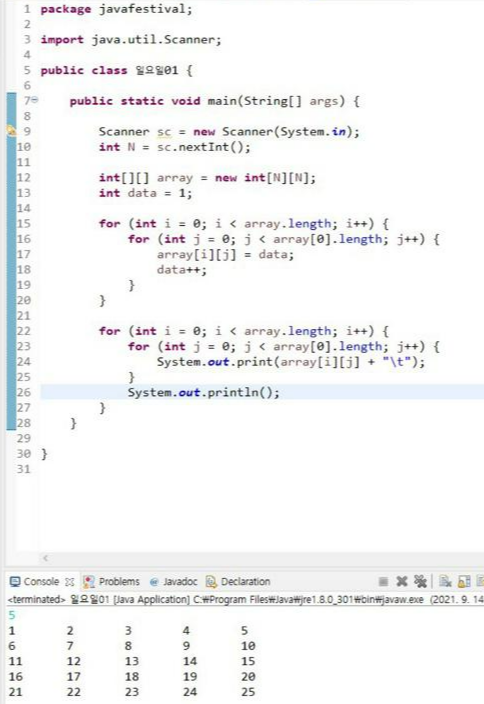This screenshot has width=484, height=704.
Task: Click 'main(String[] args)' in the method signature
Action: 276,101
